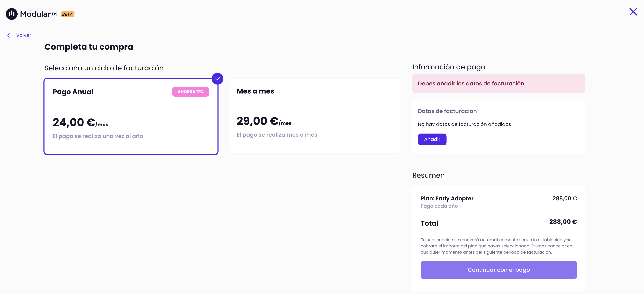Click the BETA badge beside the logo
Viewport: 644px width, 294px height.
pyautogui.click(x=67, y=14)
